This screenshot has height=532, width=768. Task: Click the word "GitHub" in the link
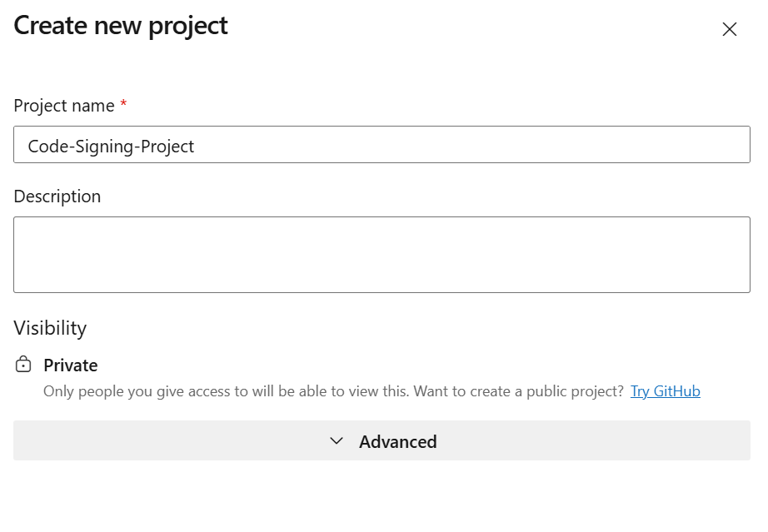pos(676,391)
